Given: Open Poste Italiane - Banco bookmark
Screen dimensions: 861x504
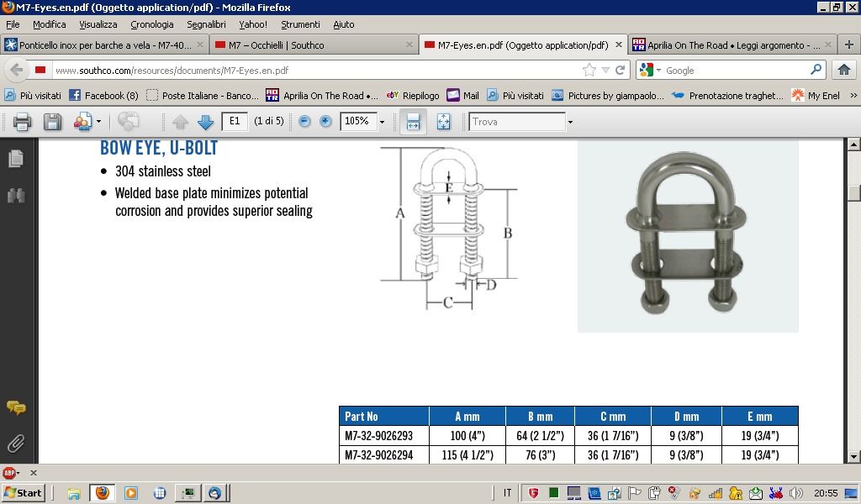Looking at the screenshot, I should pyautogui.click(x=202, y=96).
